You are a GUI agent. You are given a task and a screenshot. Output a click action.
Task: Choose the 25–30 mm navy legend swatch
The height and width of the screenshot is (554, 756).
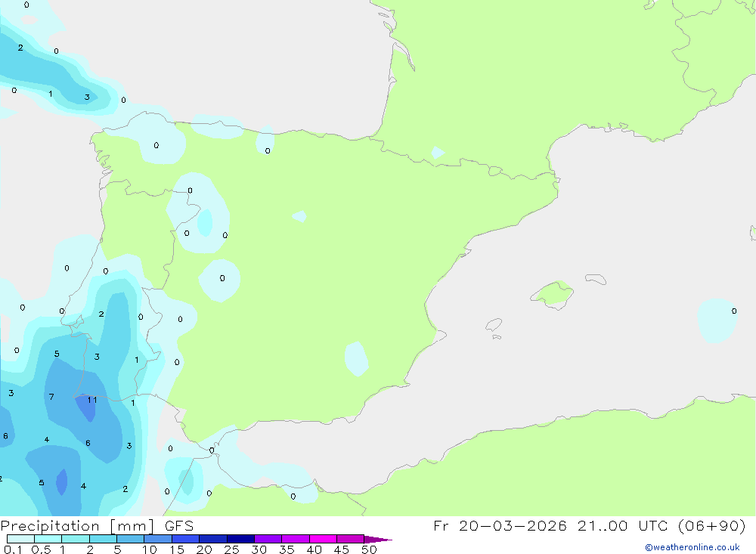pos(240,539)
